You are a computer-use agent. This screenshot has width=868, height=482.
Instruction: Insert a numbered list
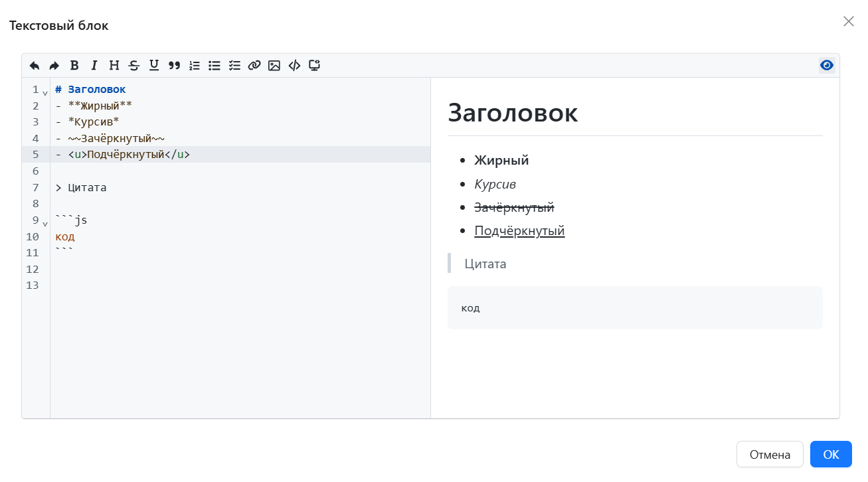pos(195,65)
